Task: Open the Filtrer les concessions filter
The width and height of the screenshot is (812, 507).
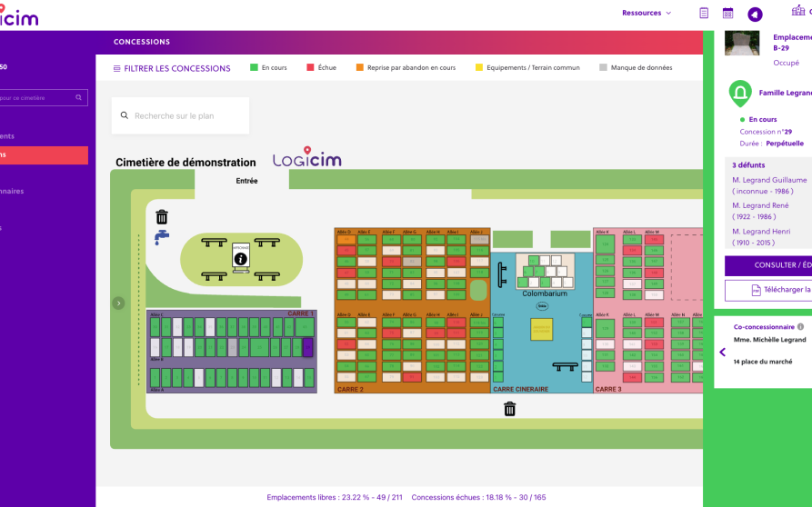Action: coord(172,68)
